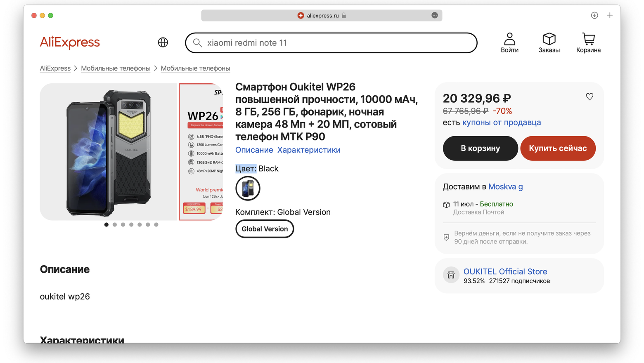Screen dimensions: 644x363
Task: Click the OUKITEL store icon
Action: (x=451, y=275)
